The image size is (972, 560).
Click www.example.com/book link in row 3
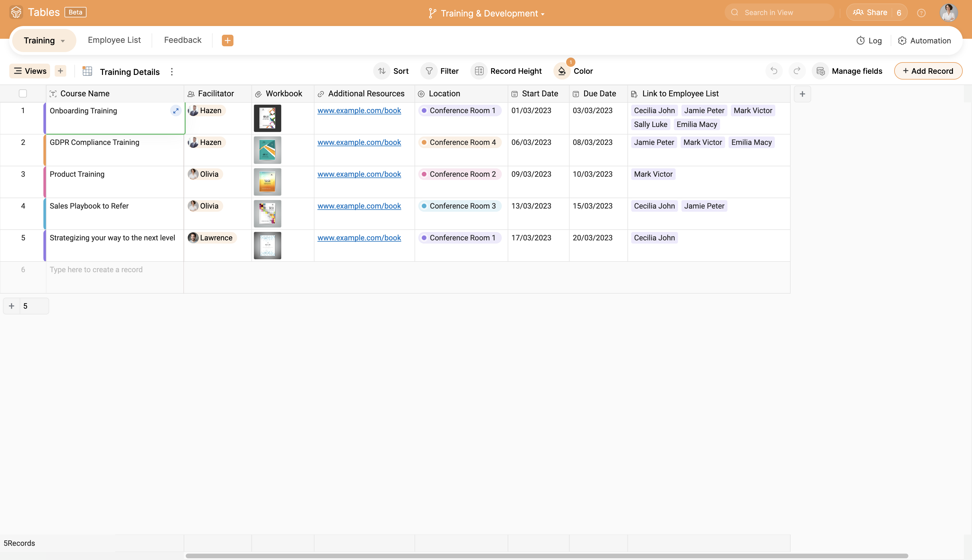359,174
